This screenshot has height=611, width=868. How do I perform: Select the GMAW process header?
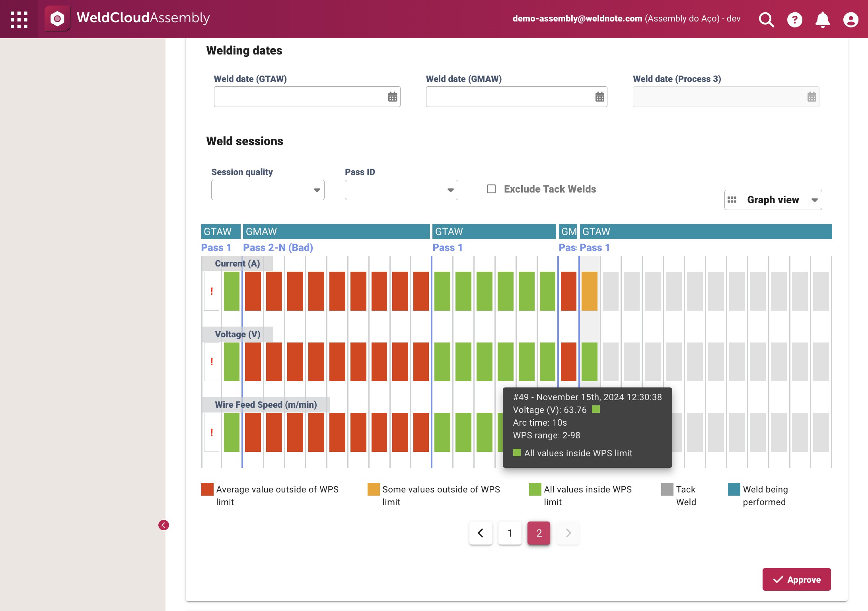pos(337,232)
